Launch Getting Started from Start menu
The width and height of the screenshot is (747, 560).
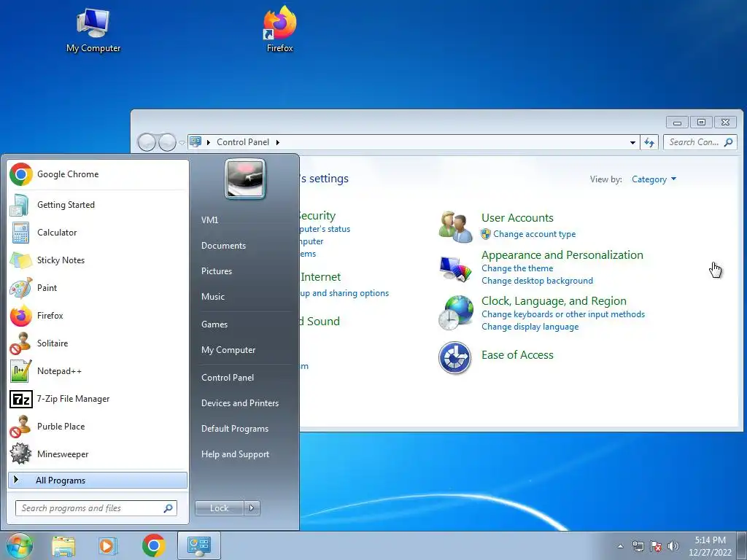pyautogui.click(x=98, y=205)
